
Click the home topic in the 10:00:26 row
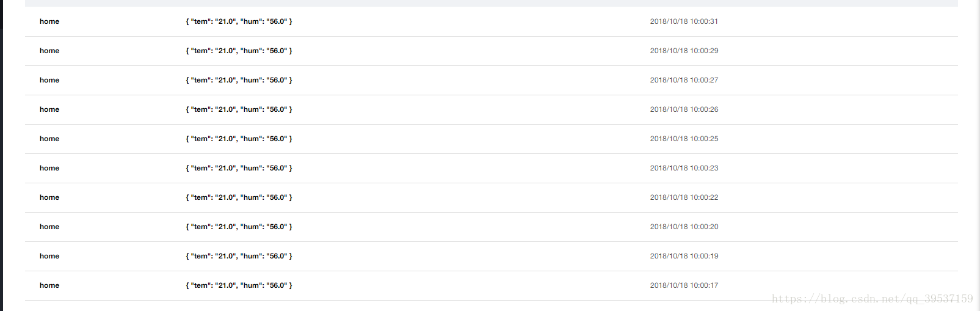coord(49,109)
